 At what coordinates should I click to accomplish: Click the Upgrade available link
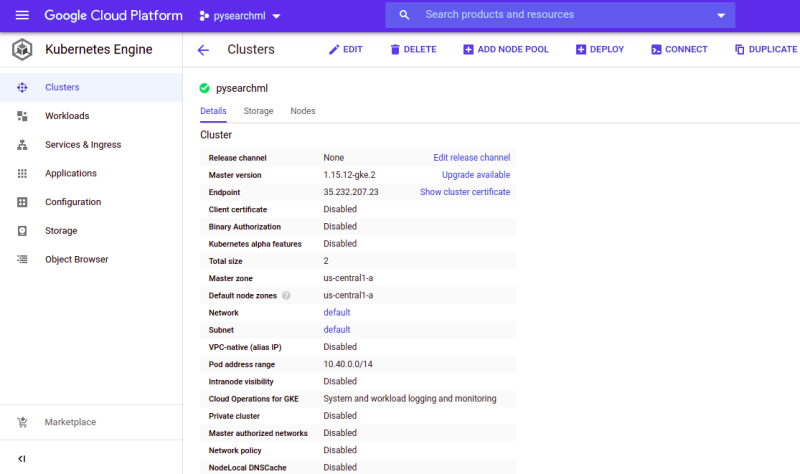[x=476, y=175]
